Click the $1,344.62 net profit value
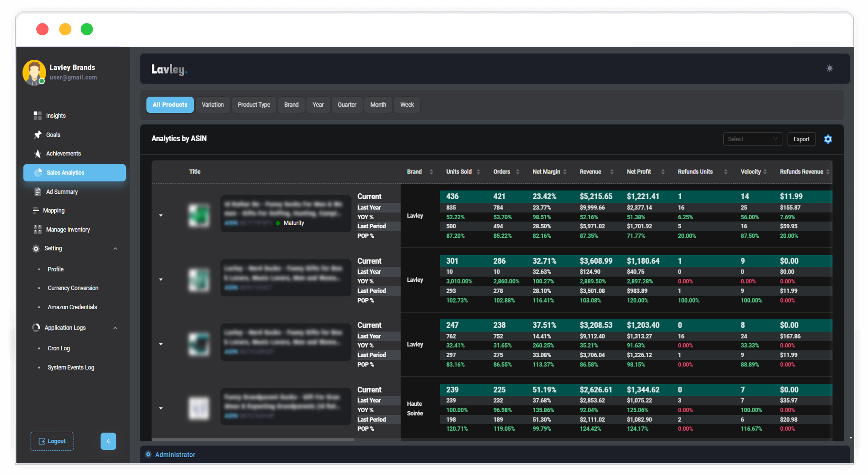The image size is (868, 475). click(643, 390)
